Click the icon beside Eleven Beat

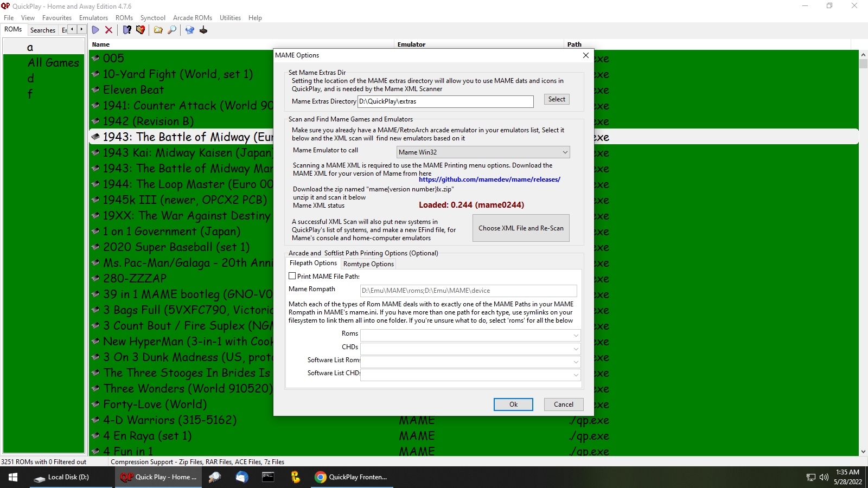pos(95,89)
